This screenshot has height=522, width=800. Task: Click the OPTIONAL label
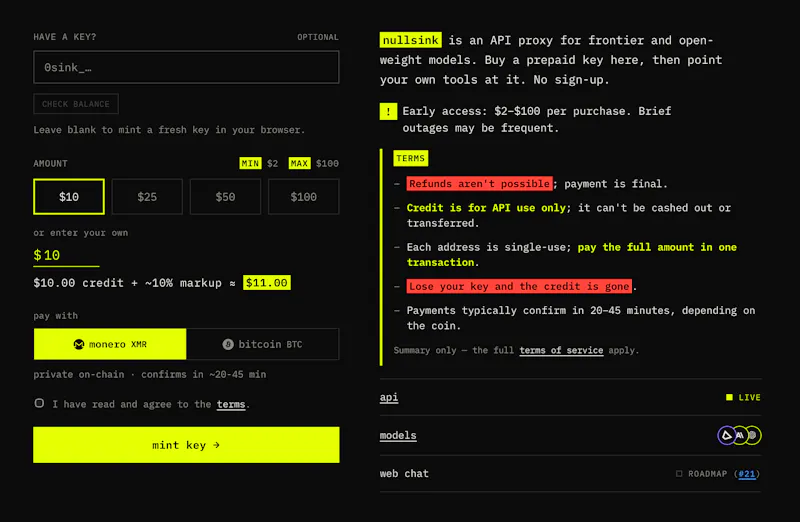[318, 37]
